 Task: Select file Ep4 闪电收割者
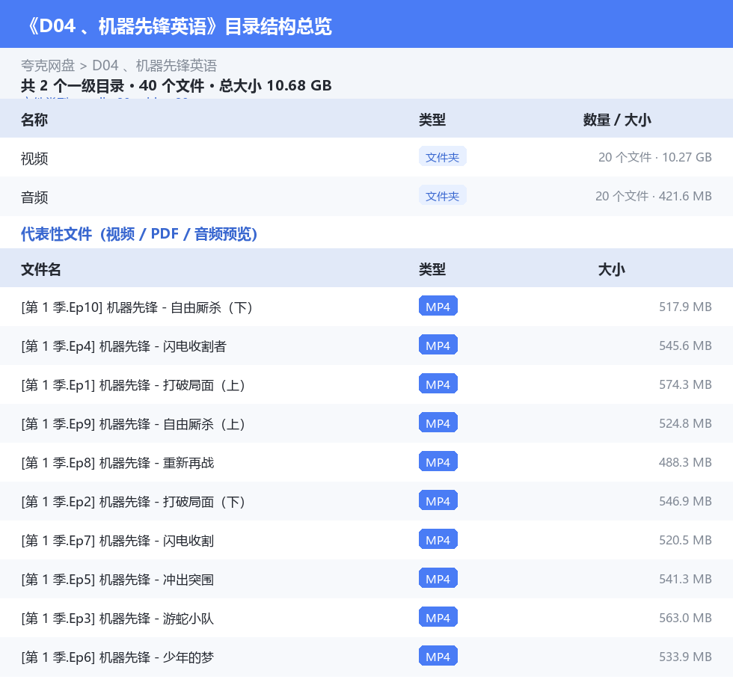click(124, 346)
